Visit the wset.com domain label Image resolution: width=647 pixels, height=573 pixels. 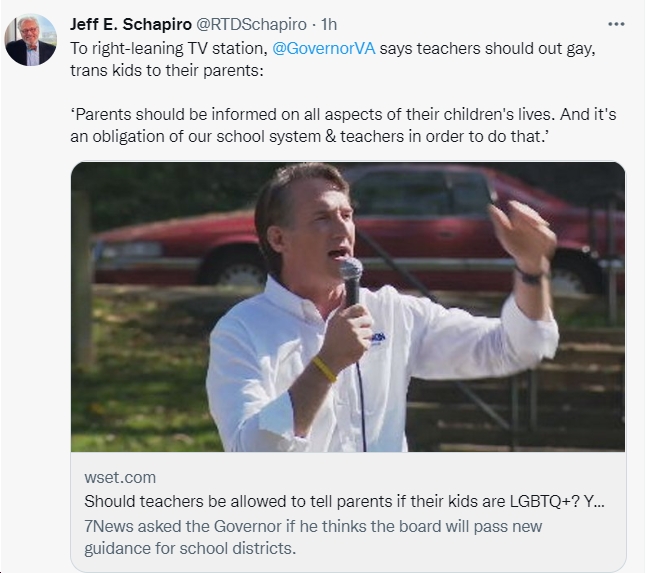pos(120,477)
